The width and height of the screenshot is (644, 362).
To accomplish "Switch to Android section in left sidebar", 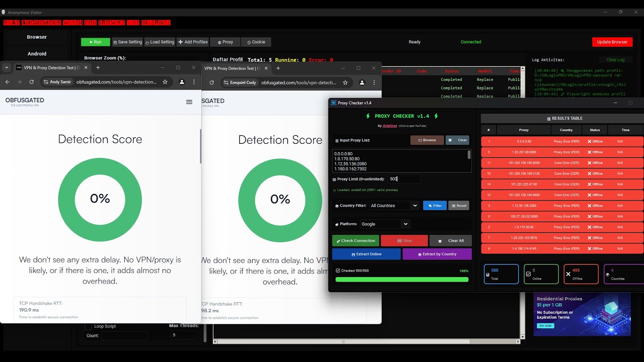I will pos(37,54).
